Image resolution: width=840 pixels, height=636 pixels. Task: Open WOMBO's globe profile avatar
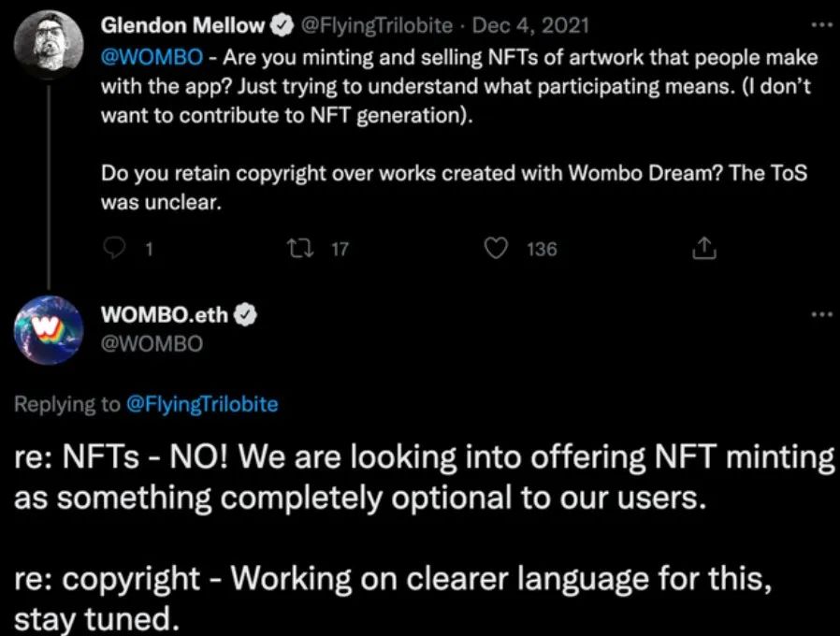[x=49, y=329]
